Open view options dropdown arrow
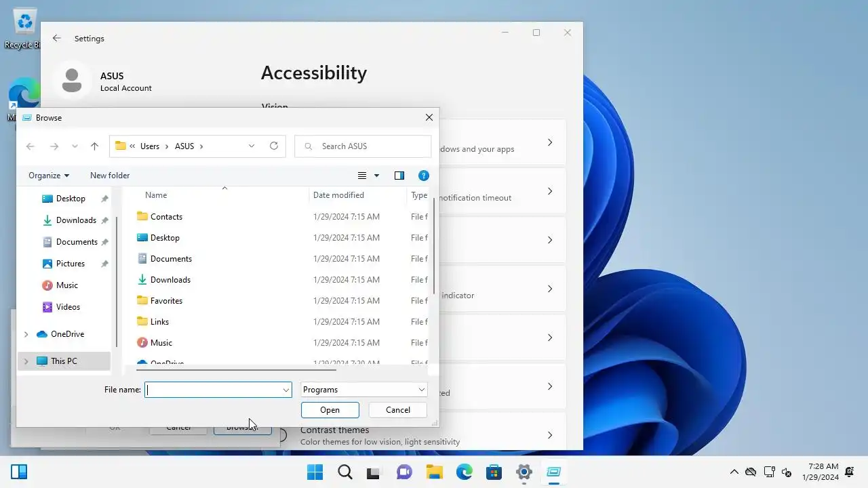Screen dimensions: 868x488 377,176
